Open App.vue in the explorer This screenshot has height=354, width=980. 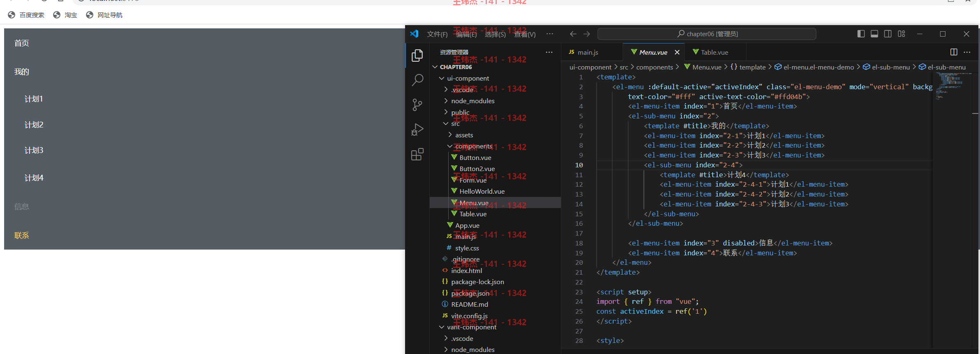tap(495, 225)
